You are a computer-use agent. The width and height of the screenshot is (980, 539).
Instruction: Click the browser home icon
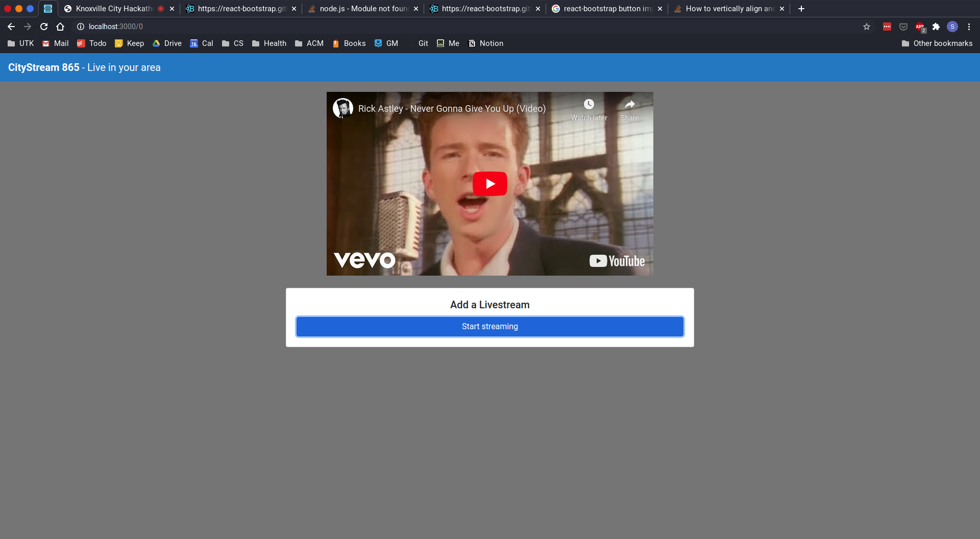point(60,27)
